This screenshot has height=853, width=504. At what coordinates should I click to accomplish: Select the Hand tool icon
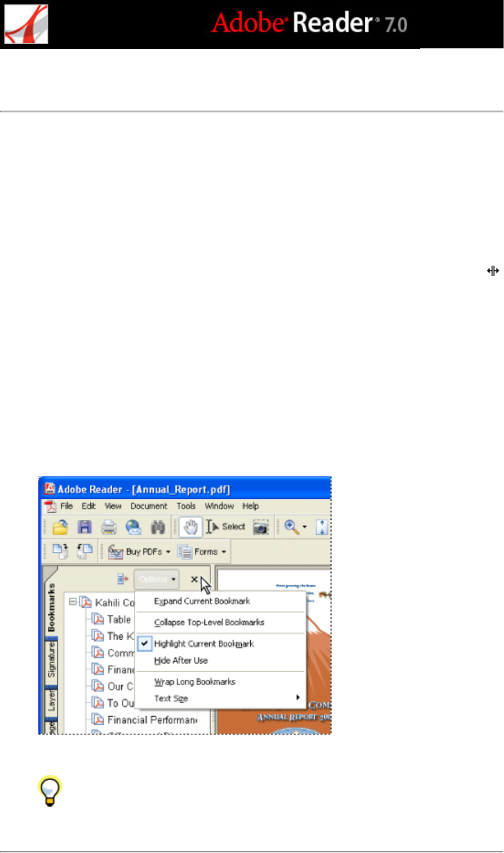point(191,527)
